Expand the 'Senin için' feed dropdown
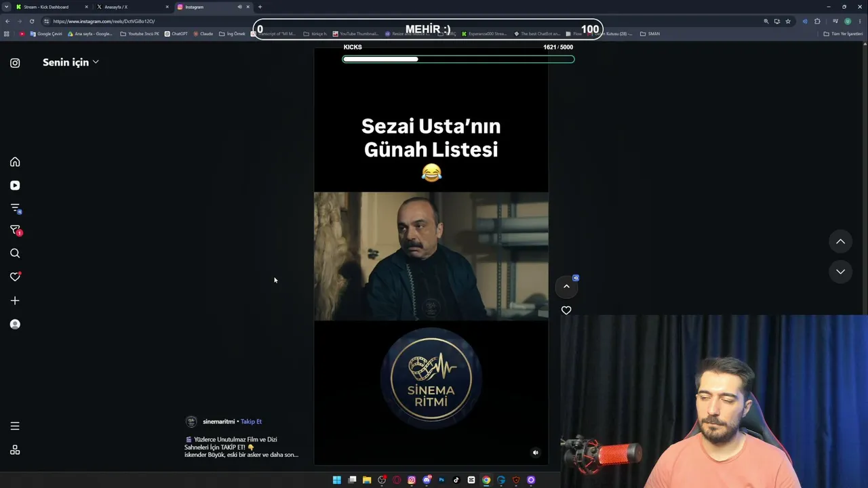The image size is (868, 488). (71, 62)
